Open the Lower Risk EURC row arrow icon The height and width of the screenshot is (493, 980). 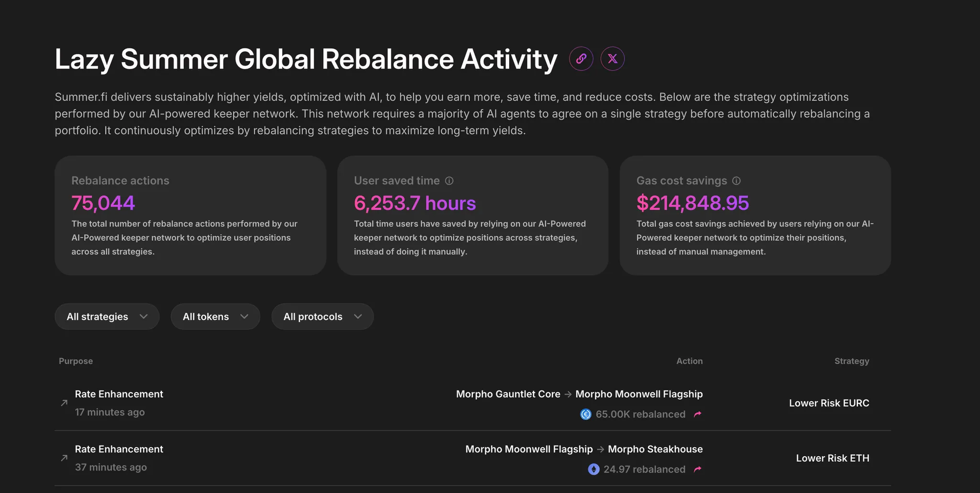(x=64, y=403)
